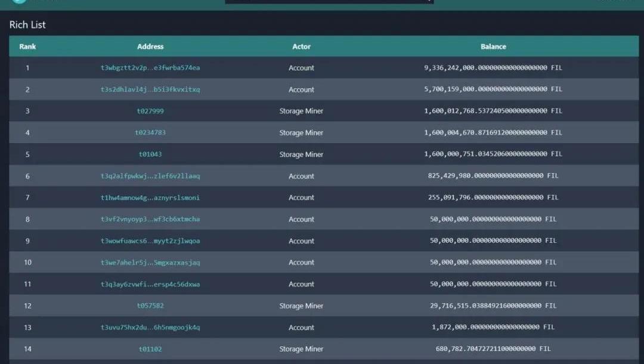
Task: Click the Balance column header
Action: (493, 47)
